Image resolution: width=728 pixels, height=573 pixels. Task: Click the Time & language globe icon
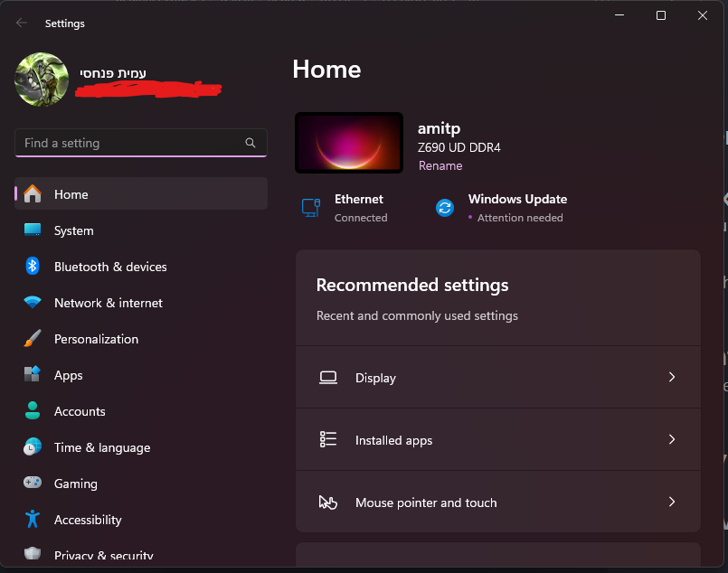33,447
